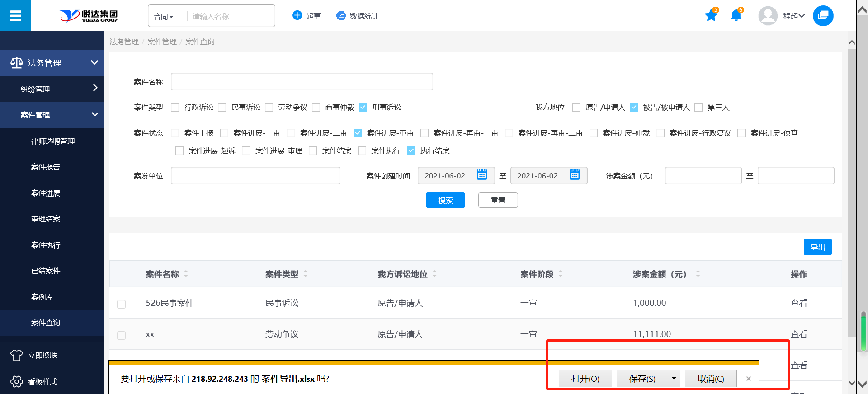Expand the 纠纷管理 sidebar section
The width and height of the screenshot is (868, 394).
click(x=52, y=89)
